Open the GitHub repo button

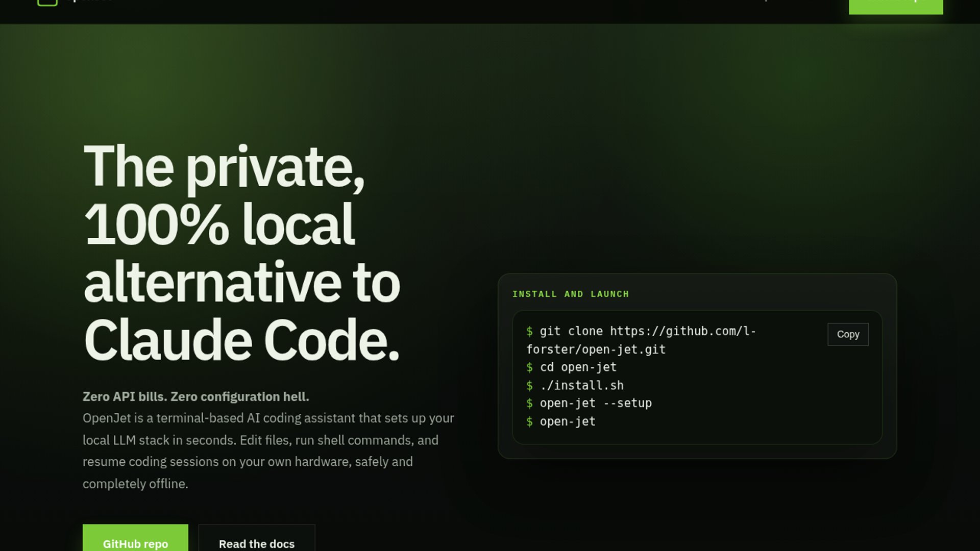(x=135, y=541)
